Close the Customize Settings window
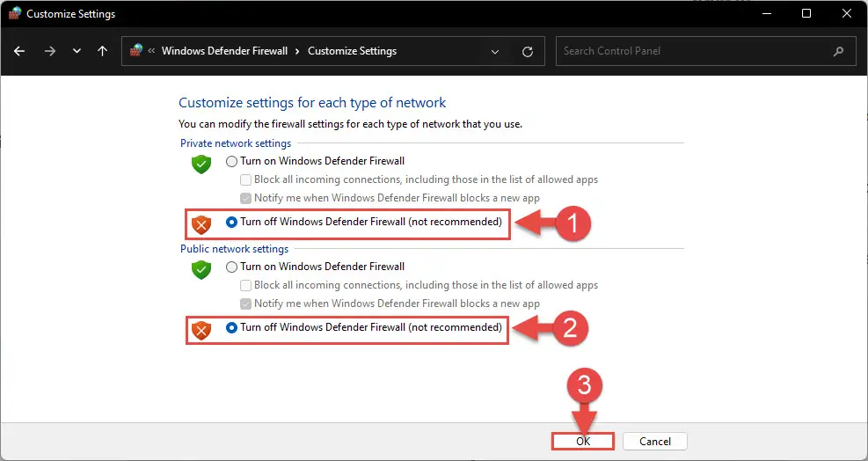This screenshot has height=461, width=868. [x=846, y=13]
